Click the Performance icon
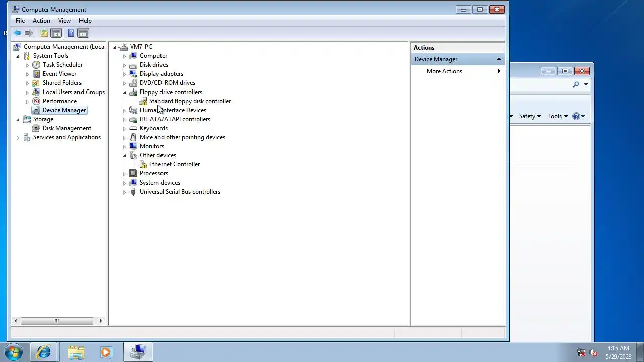This screenshot has height=362, width=644. pos(36,101)
